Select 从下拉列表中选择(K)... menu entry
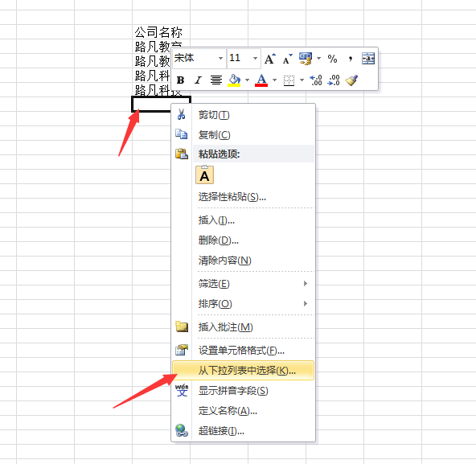The image size is (476, 464). point(243,371)
